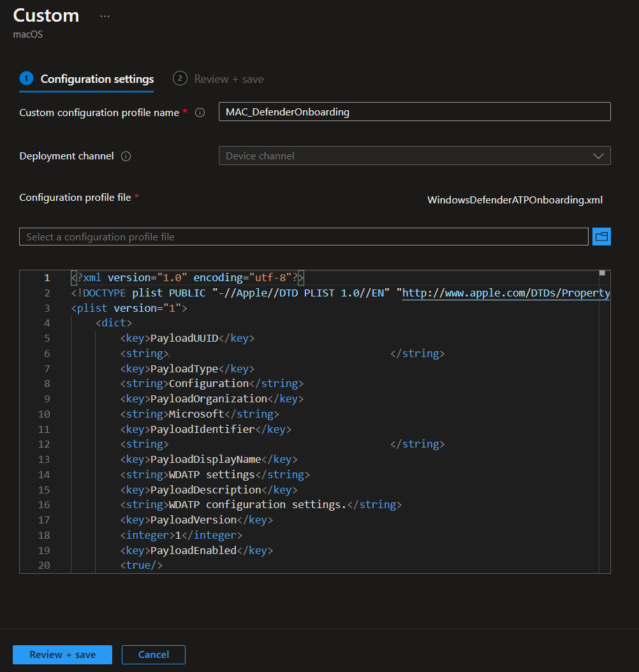Click info icon beside Deployment channel

(x=126, y=156)
